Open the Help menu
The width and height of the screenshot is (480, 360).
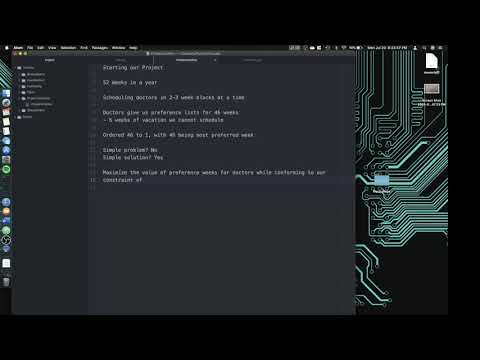(x=133, y=48)
